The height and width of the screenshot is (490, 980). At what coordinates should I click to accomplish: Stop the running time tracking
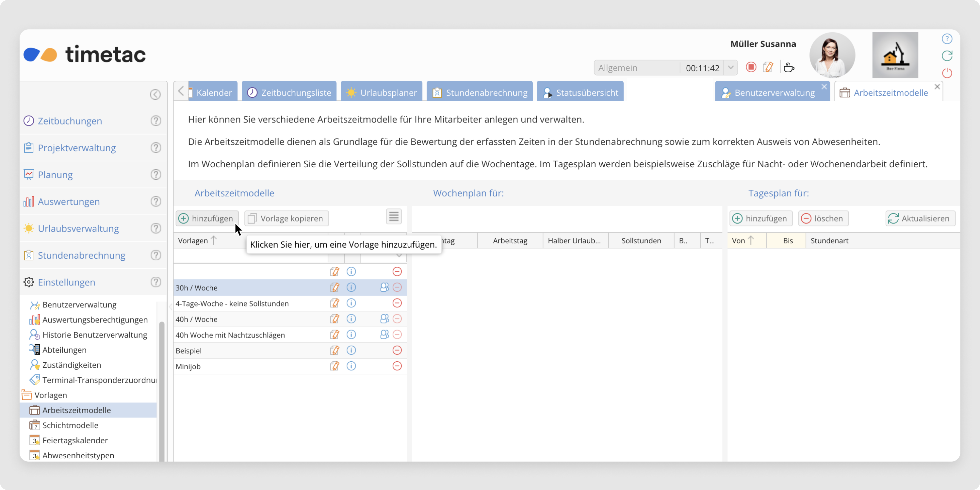click(751, 67)
